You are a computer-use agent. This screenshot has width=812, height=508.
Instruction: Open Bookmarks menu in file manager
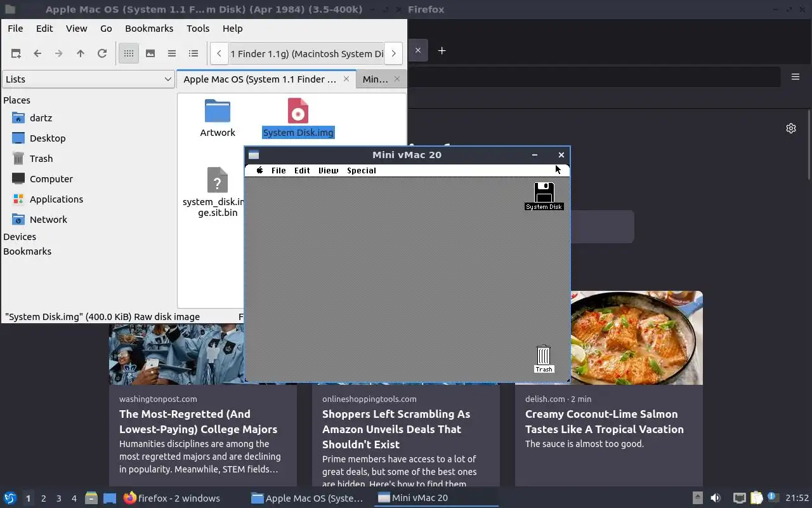coord(149,28)
